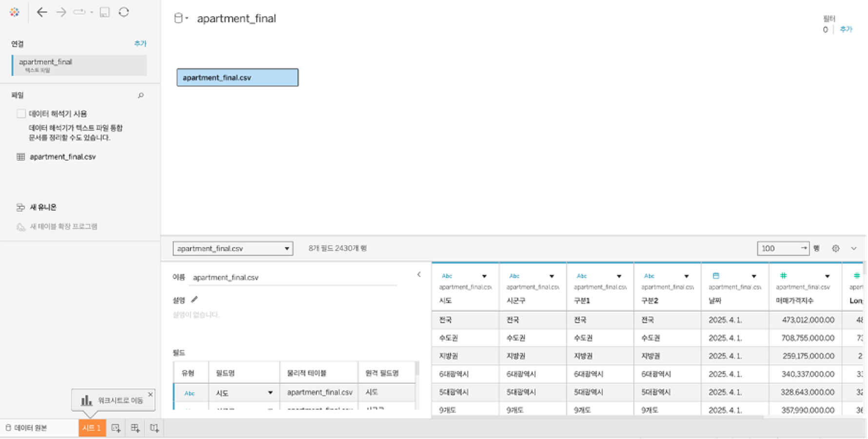Open the 시군구 column header dropdown arrow
868x439 pixels.
(552, 277)
